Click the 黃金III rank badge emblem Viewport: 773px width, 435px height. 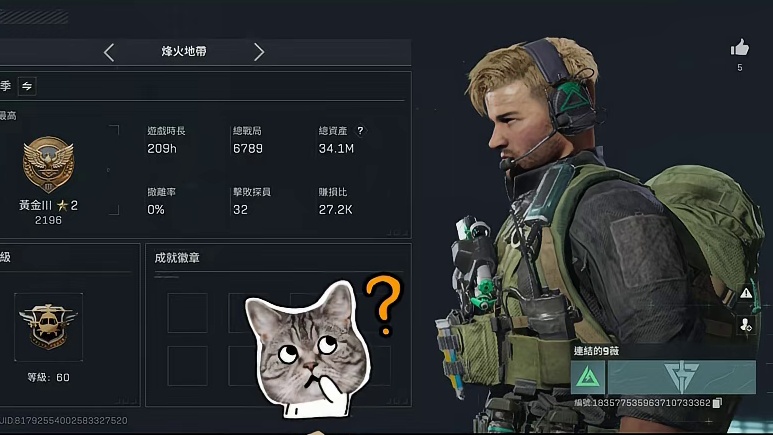48,164
